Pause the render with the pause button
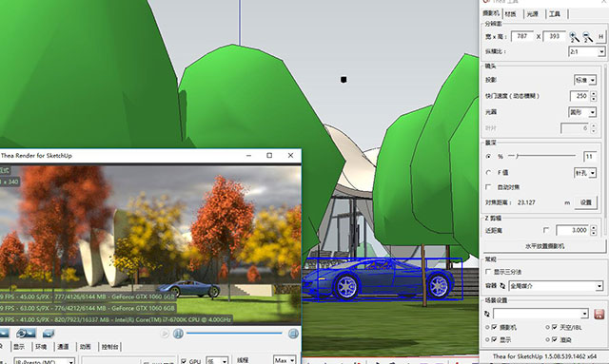Viewport: 609px width, 364px height. (178, 334)
